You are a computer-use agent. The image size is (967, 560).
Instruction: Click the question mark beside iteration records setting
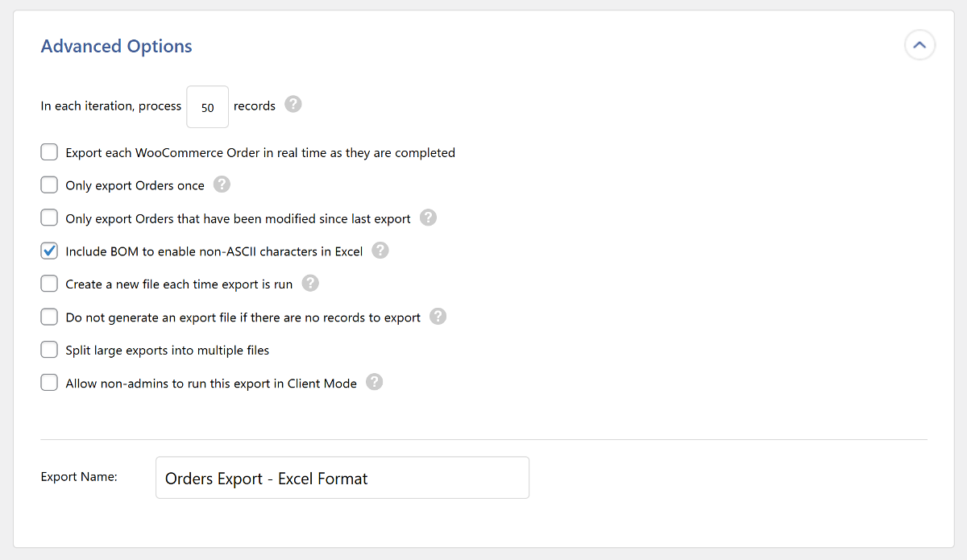click(293, 104)
